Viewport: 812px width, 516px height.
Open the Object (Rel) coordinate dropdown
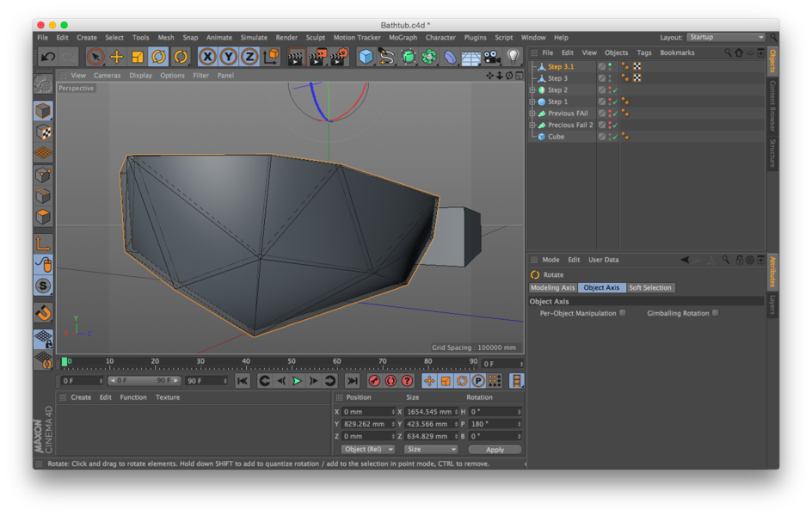coord(367,449)
